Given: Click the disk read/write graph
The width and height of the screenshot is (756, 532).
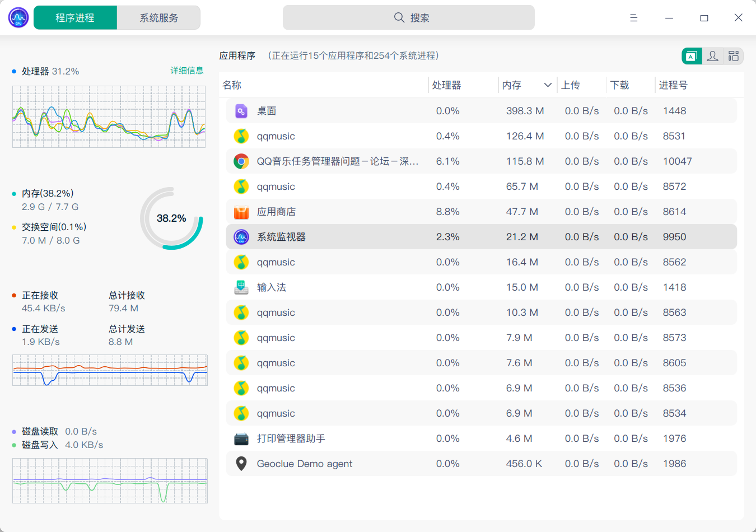Looking at the screenshot, I should coord(110,480).
